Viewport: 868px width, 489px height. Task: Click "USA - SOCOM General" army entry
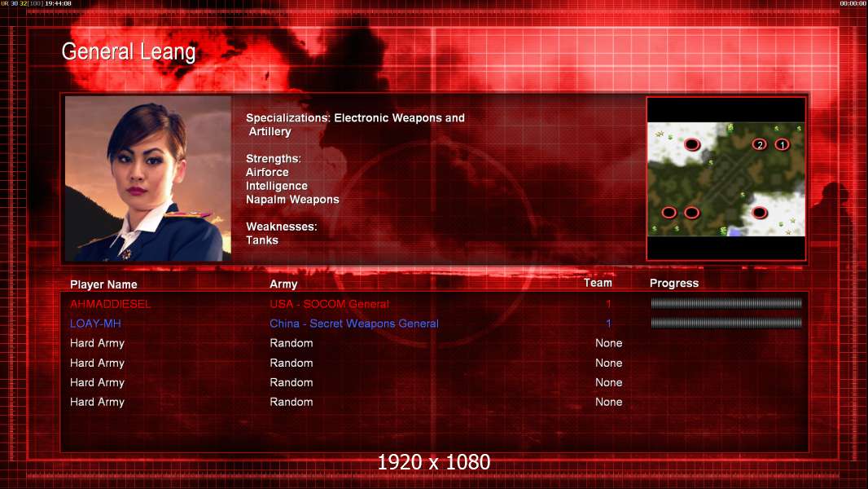coord(330,304)
